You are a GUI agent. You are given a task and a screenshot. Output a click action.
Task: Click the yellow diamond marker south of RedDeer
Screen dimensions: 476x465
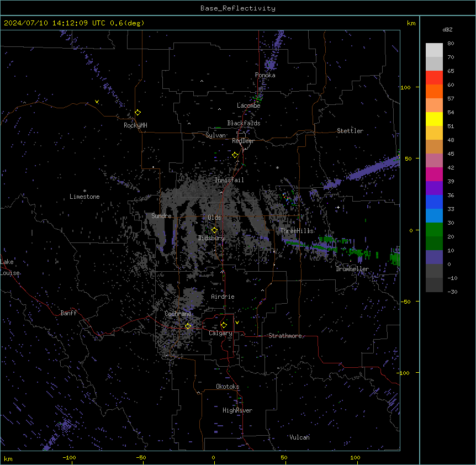point(235,155)
